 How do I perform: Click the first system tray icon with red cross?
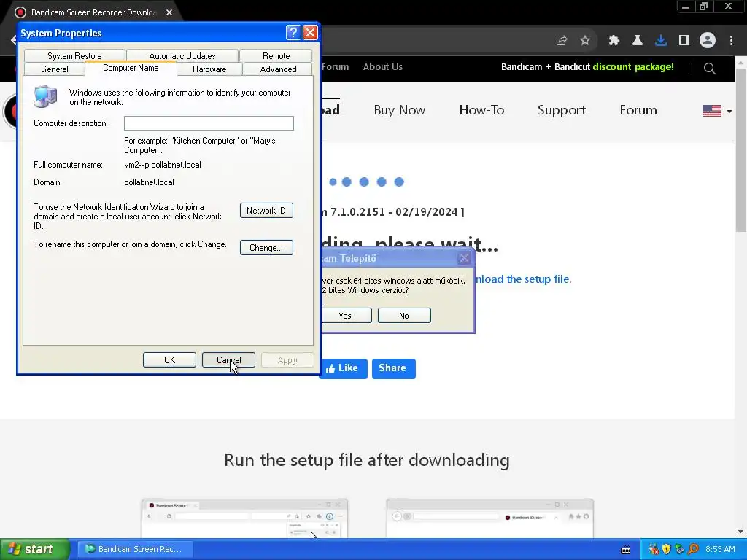(654, 549)
